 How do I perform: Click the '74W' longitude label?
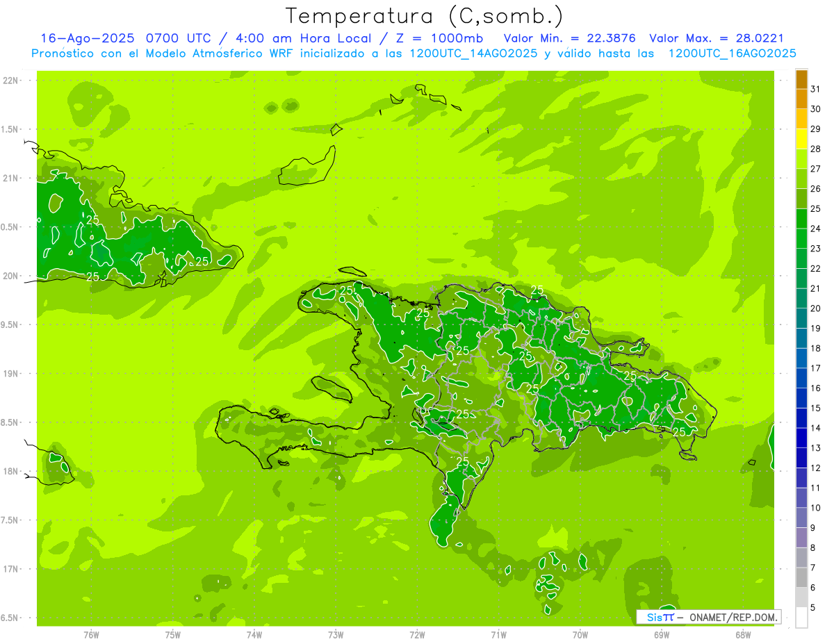point(254,635)
